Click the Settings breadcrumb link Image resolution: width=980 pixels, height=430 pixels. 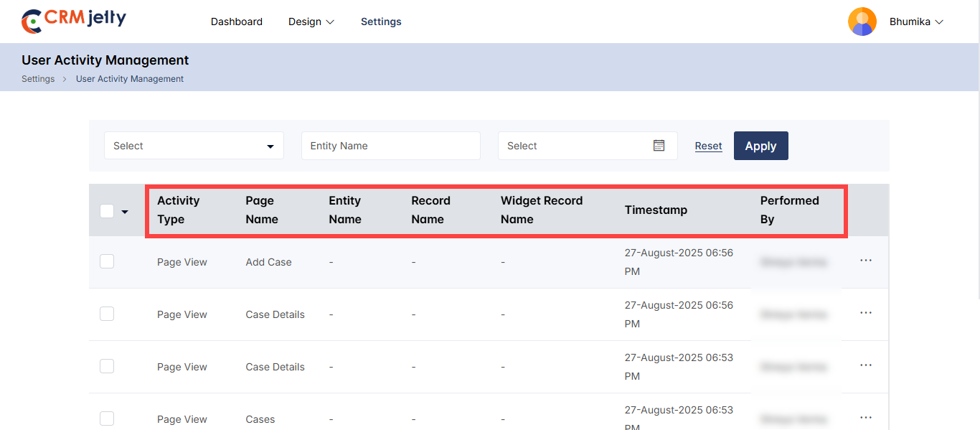point(38,79)
